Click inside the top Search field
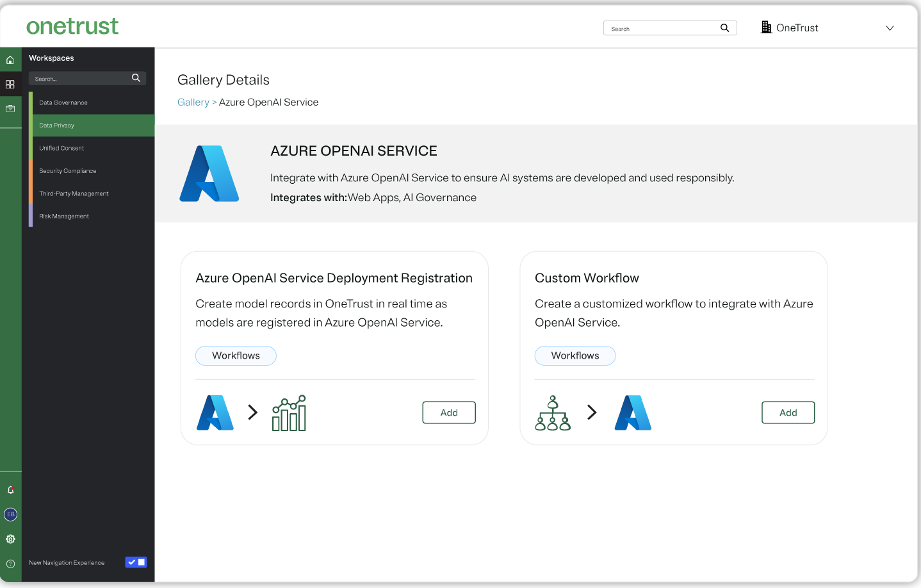Screen dimensions: 921x588 point(660,28)
